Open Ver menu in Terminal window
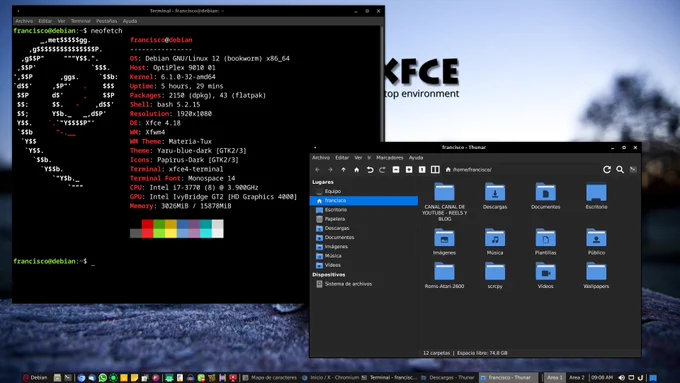Image resolution: width=680 pixels, height=383 pixels. (x=62, y=21)
